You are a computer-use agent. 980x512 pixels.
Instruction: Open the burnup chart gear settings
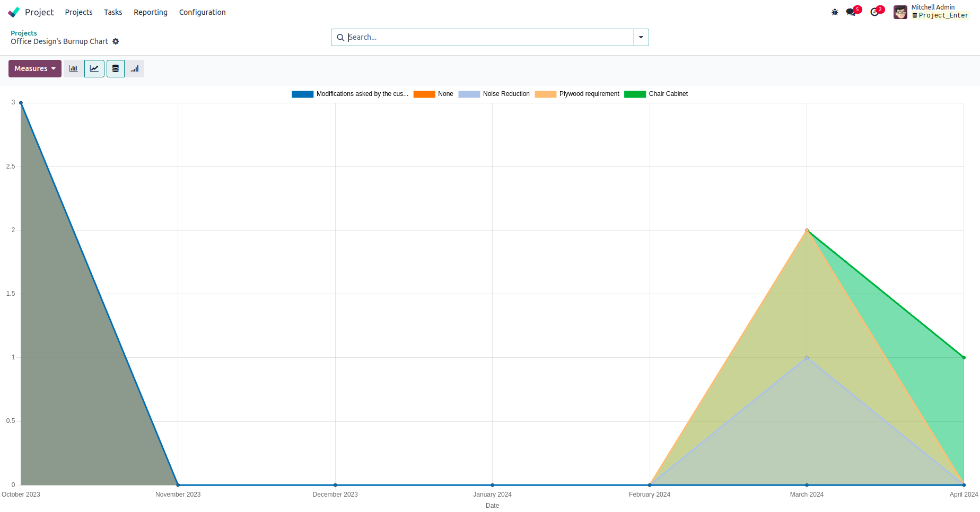coord(116,41)
